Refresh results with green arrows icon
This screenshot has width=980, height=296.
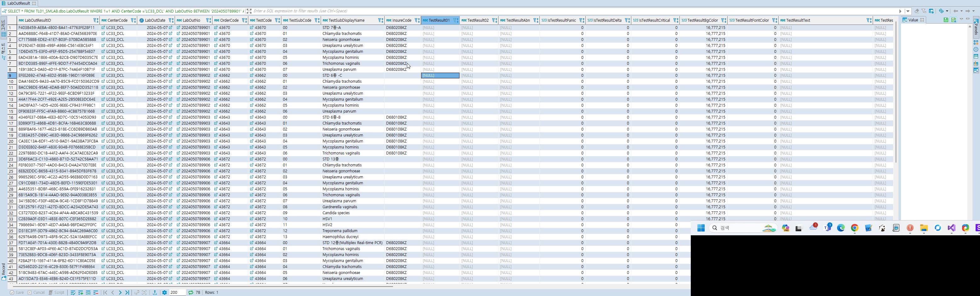[x=191, y=293]
